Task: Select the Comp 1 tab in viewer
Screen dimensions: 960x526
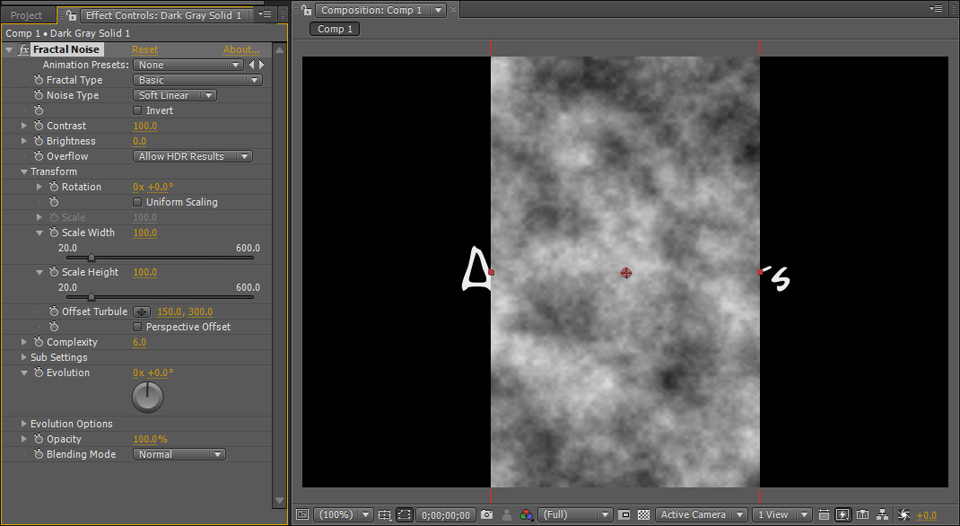Action: click(x=335, y=29)
